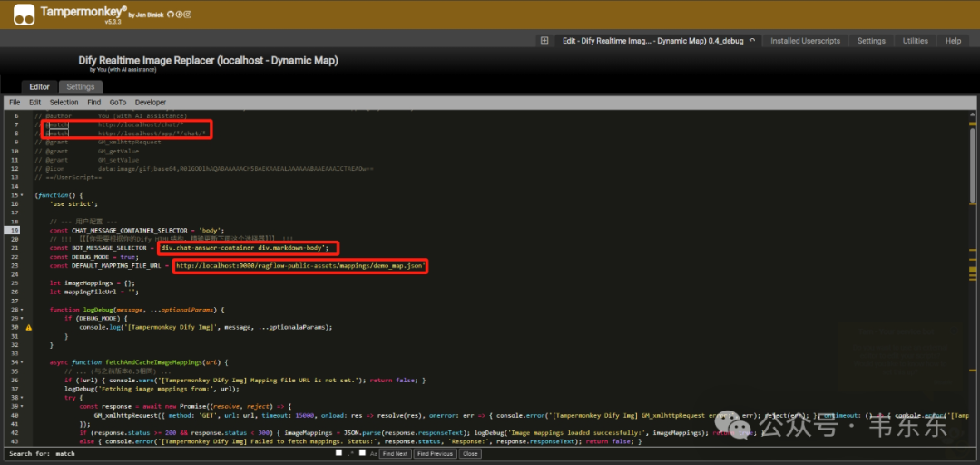Click the Tampermonkey logo icon
Screen dimensions: 980x465
pos(24,15)
